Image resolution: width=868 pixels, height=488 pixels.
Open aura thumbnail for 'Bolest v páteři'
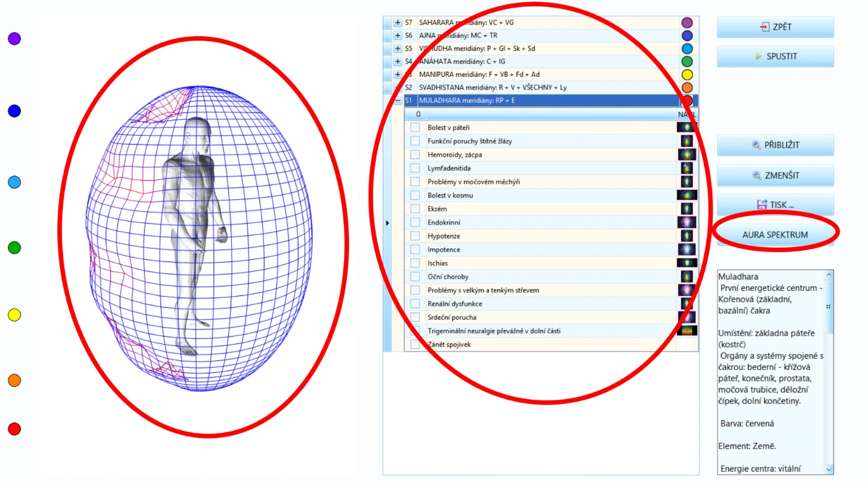coord(686,127)
